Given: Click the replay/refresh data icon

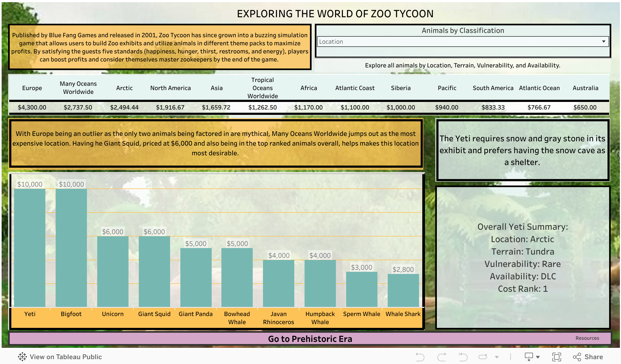Looking at the screenshot, I should click(483, 357).
